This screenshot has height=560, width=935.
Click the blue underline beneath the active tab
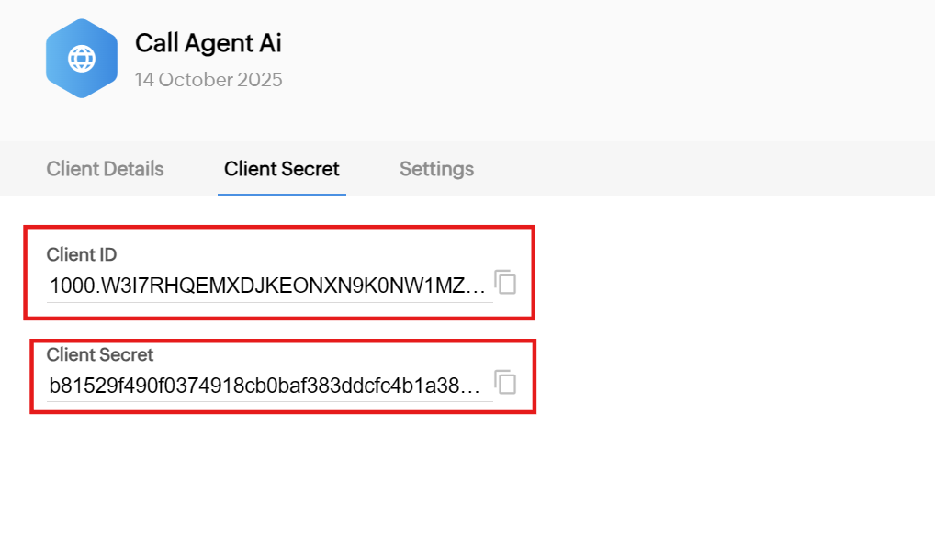[282, 195]
